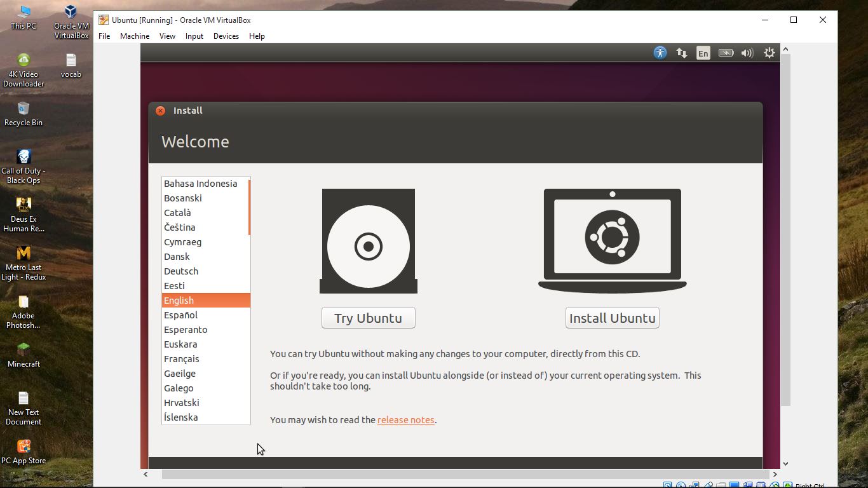This screenshot has height=488, width=868.
Task: Select the highlighted English language row
Action: click(206, 301)
